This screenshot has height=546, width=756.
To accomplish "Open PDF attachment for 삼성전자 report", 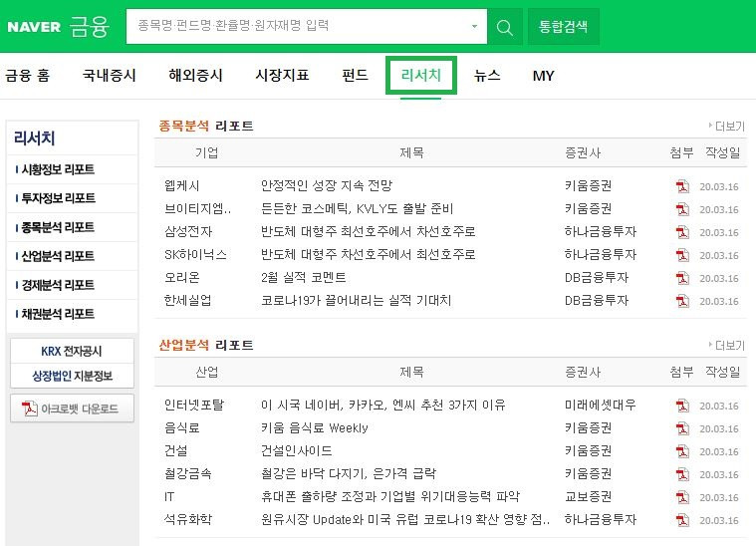I will [682, 232].
